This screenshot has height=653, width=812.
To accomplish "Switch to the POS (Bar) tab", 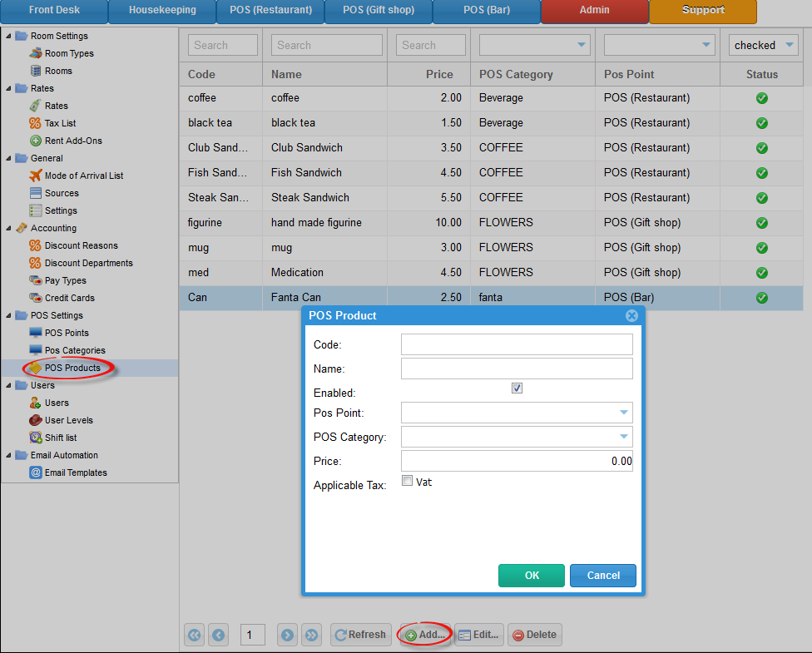I will (x=486, y=11).
